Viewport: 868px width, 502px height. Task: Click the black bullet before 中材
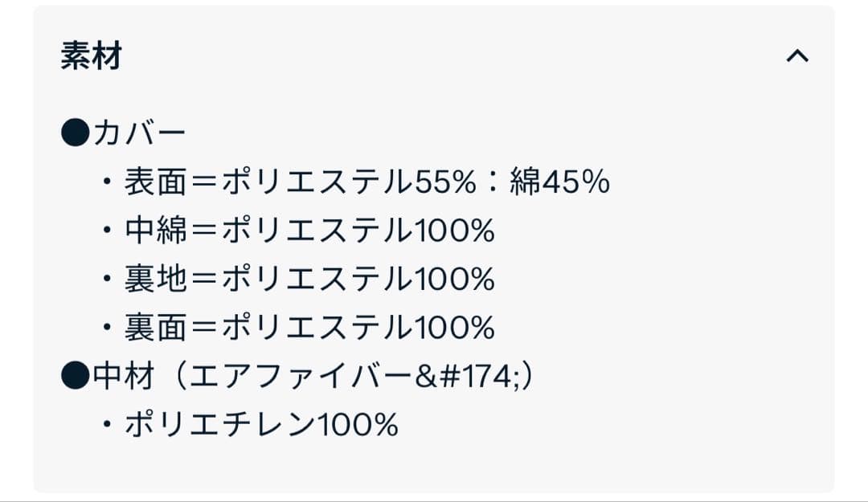click(74, 377)
